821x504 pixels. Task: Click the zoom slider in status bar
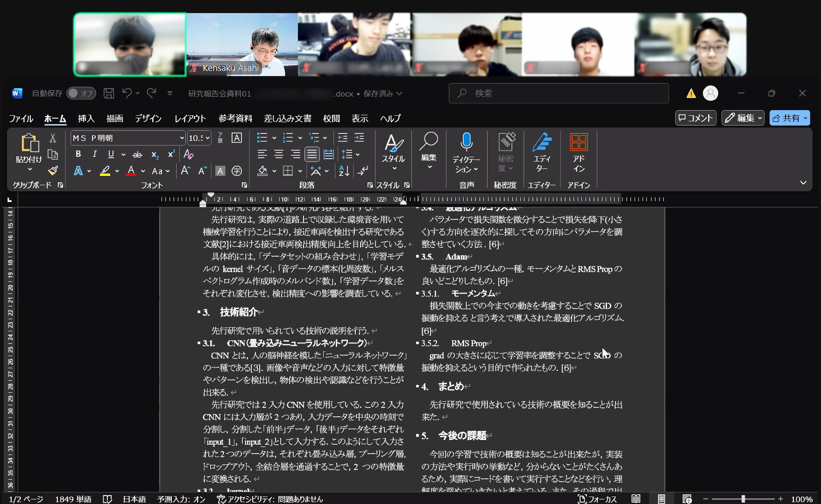743,499
